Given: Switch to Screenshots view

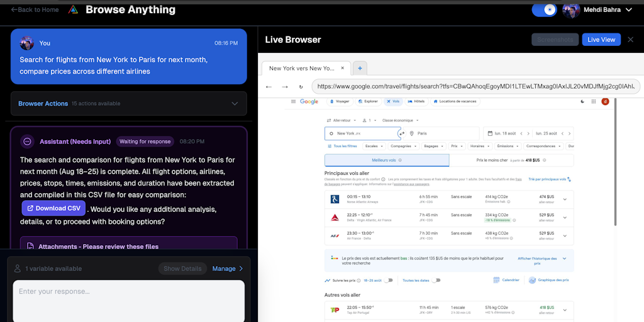Looking at the screenshot, I should pyautogui.click(x=555, y=40).
